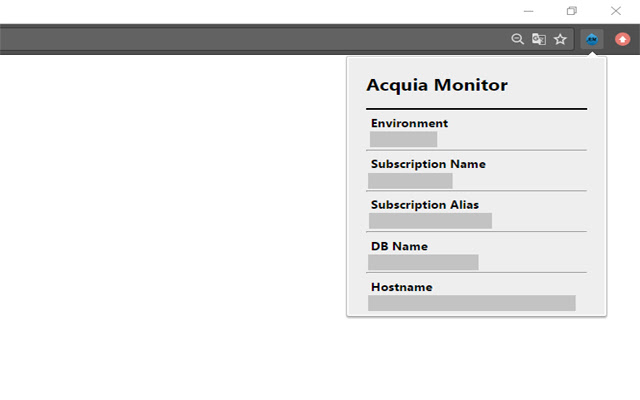Click the DB Name value field

423,262
